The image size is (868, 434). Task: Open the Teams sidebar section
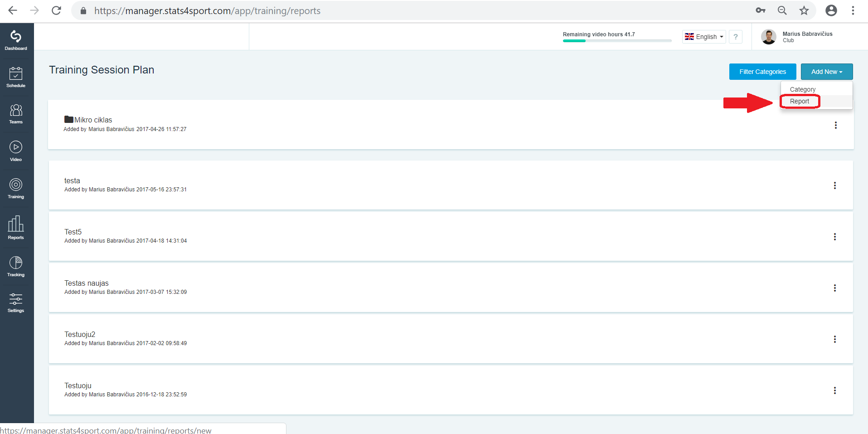(x=16, y=114)
